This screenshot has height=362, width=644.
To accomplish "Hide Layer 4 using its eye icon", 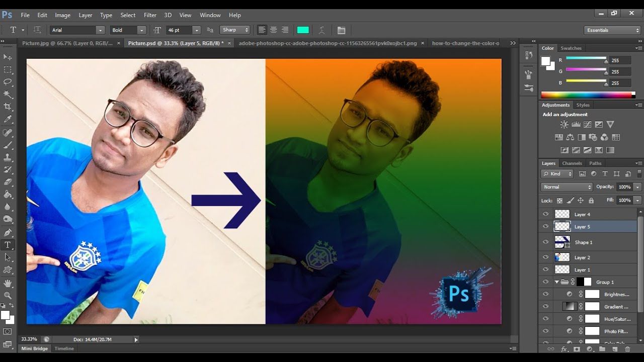I will pyautogui.click(x=545, y=214).
